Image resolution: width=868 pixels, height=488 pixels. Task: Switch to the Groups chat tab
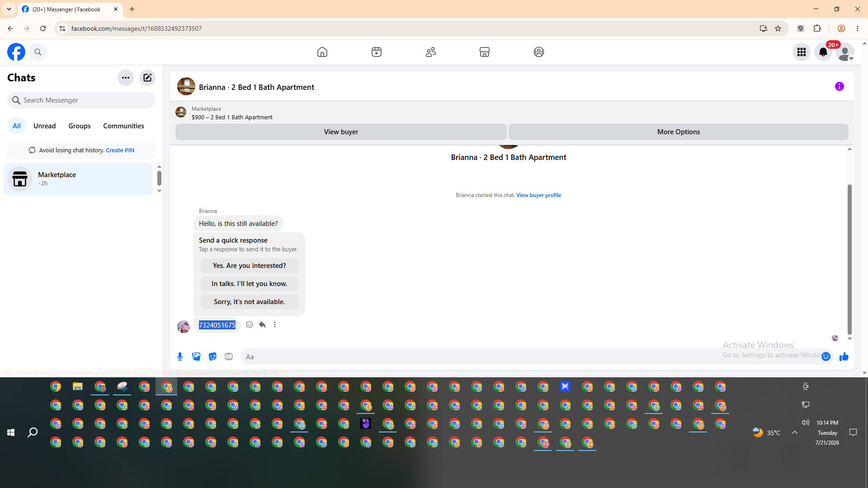[80, 126]
